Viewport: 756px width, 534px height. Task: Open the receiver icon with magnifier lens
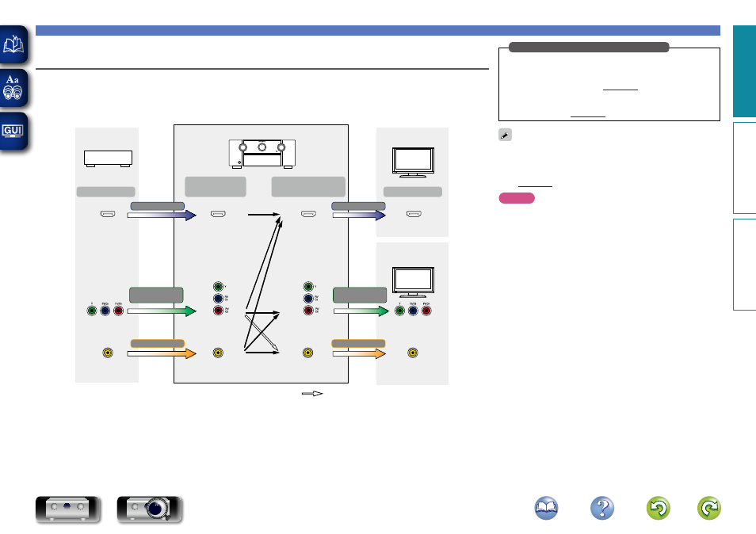150,509
